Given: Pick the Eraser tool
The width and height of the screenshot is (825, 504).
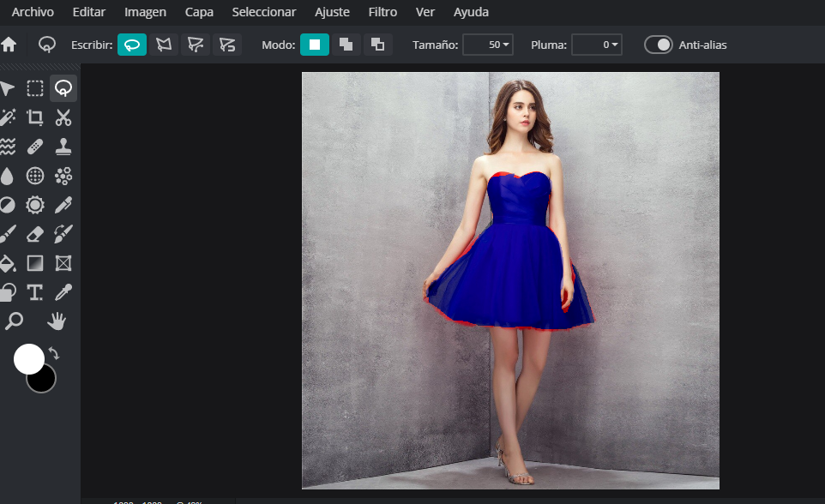Looking at the screenshot, I should coord(35,234).
